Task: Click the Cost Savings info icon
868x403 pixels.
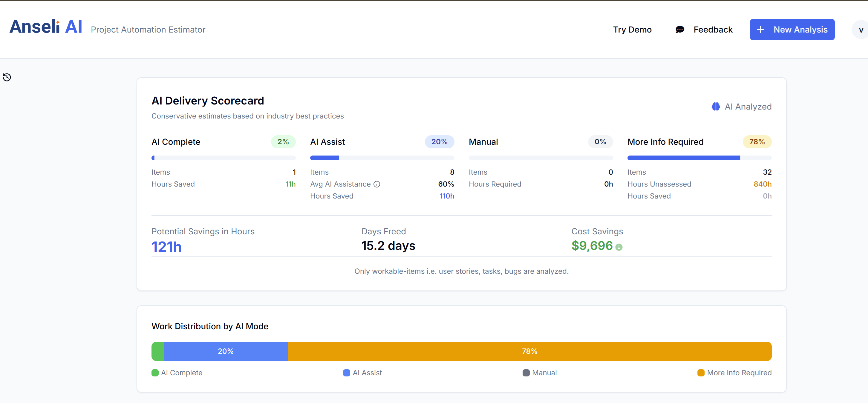Action: [619, 247]
